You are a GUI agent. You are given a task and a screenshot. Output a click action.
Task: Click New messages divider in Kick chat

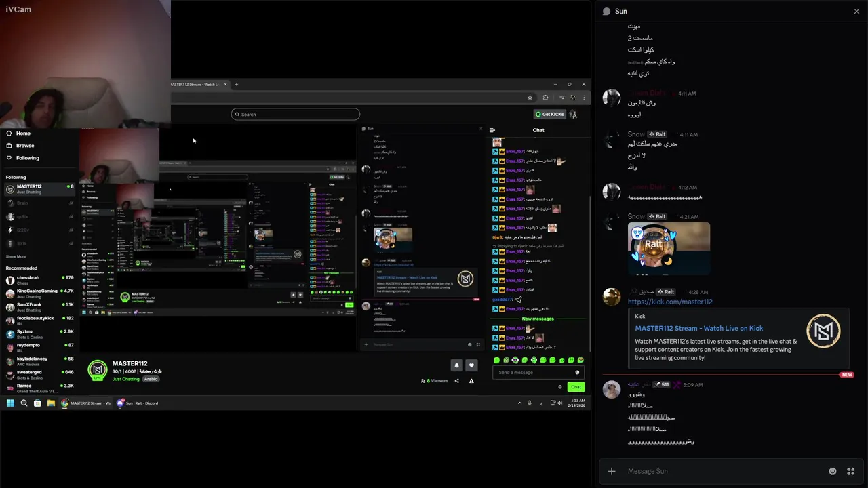pyautogui.click(x=538, y=319)
